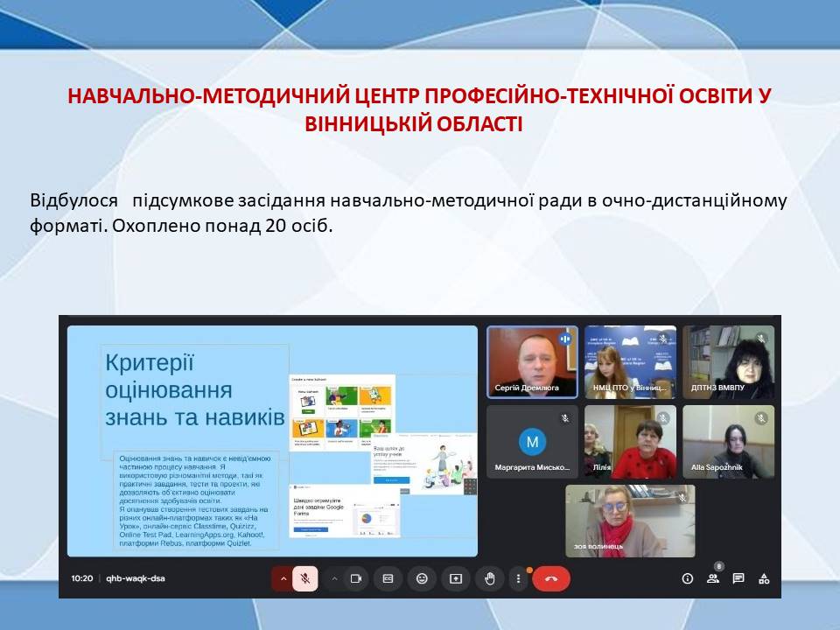
Task: Open the meeting details info icon
Action: [x=687, y=578]
